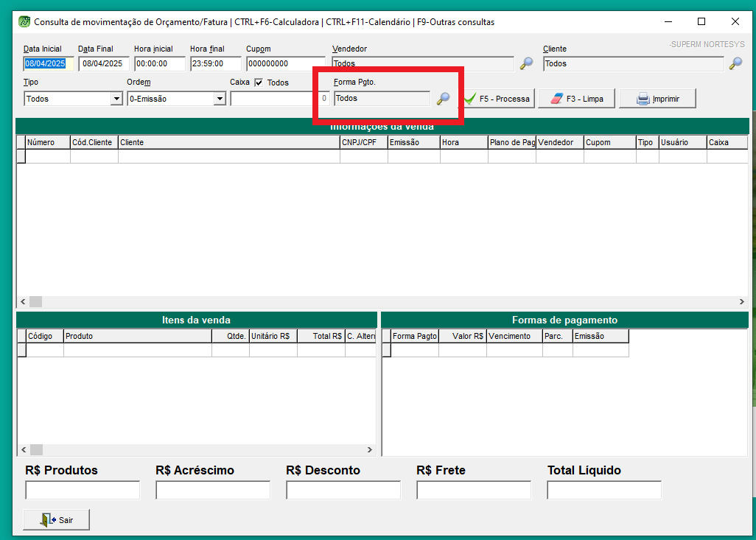Click the Emissão column header in sales grid
Screen dimensions: 756x540
[x=413, y=142]
